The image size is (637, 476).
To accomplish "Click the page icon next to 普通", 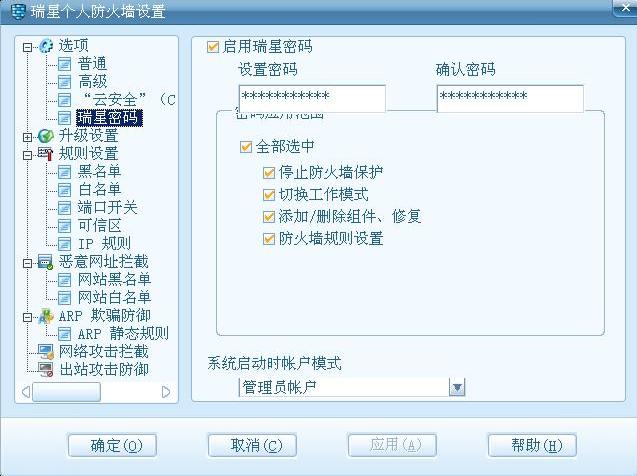I will [64, 64].
